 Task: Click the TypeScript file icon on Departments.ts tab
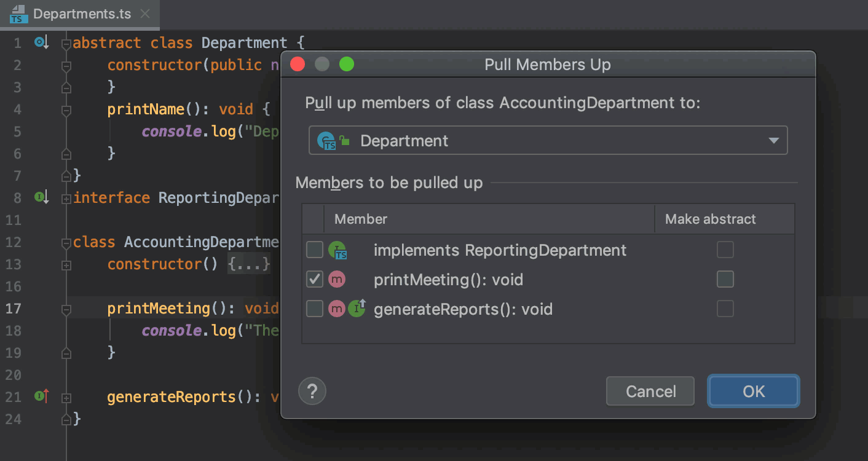click(18, 14)
